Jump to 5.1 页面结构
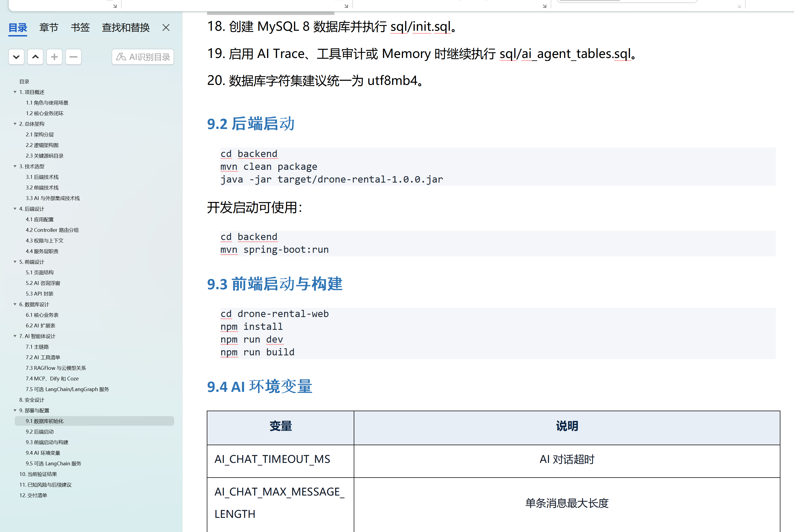 (40, 272)
